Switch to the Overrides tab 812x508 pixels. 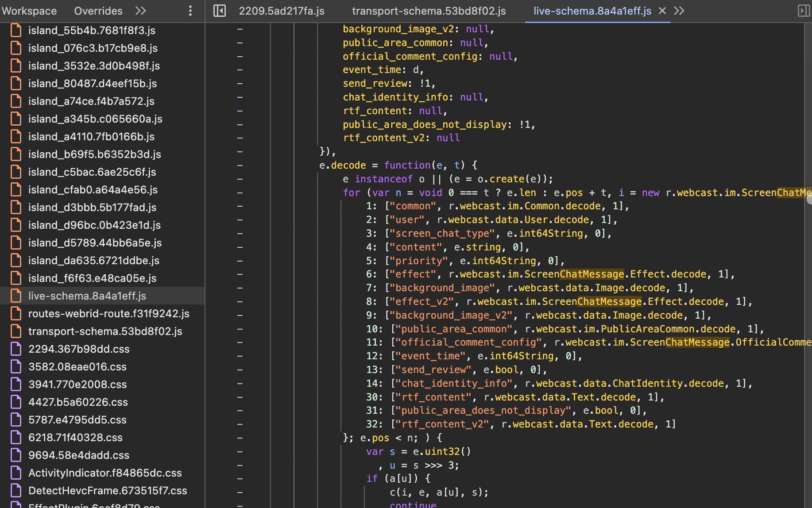click(x=98, y=11)
